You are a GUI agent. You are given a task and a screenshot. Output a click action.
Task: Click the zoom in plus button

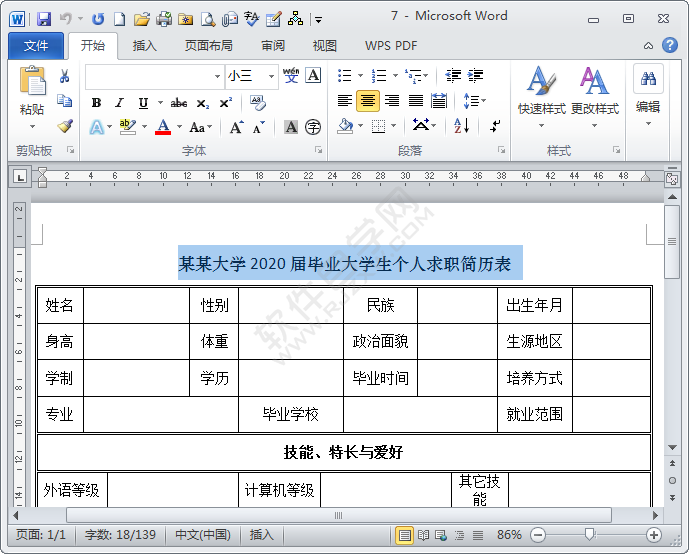(654, 535)
